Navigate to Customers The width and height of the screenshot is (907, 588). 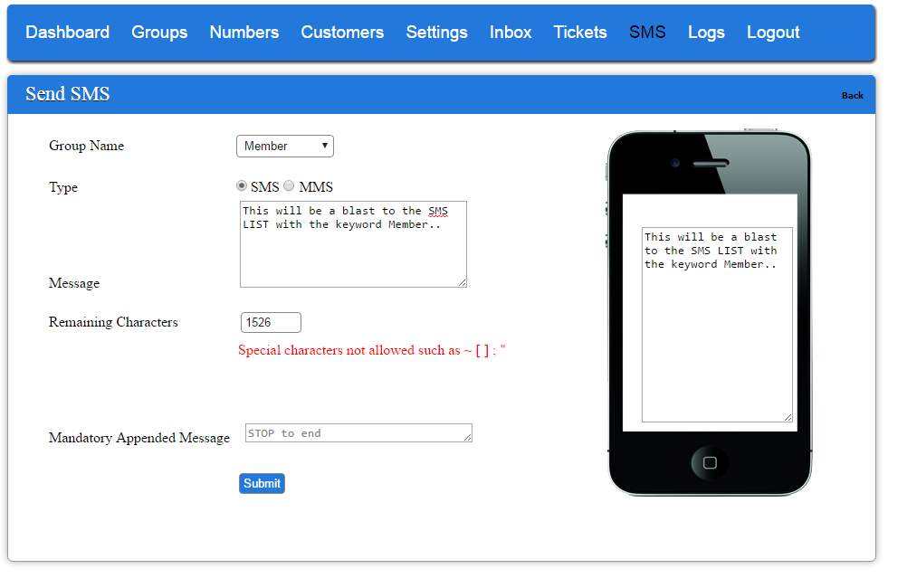(342, 33)
